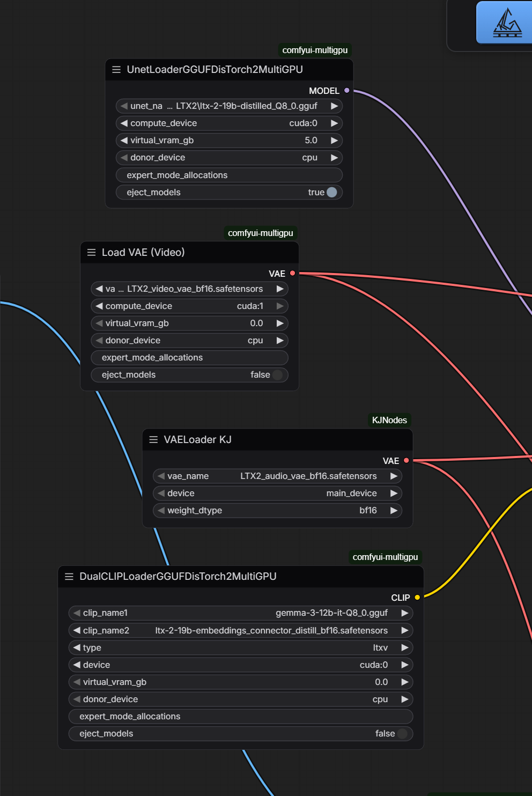Next device cuda:0 in DualCLIPLoader
Screen dimensions: 532x796
[405, 665]
